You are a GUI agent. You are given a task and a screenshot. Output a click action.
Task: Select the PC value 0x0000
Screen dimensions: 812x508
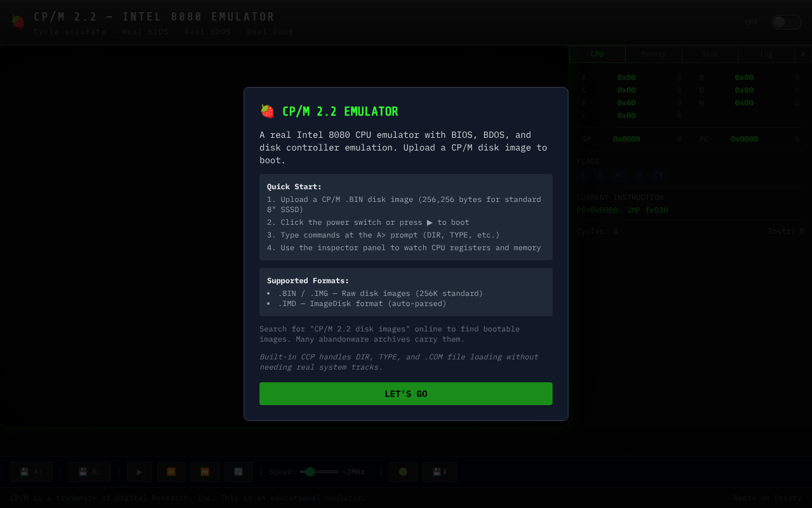click(x=744, y=139)
